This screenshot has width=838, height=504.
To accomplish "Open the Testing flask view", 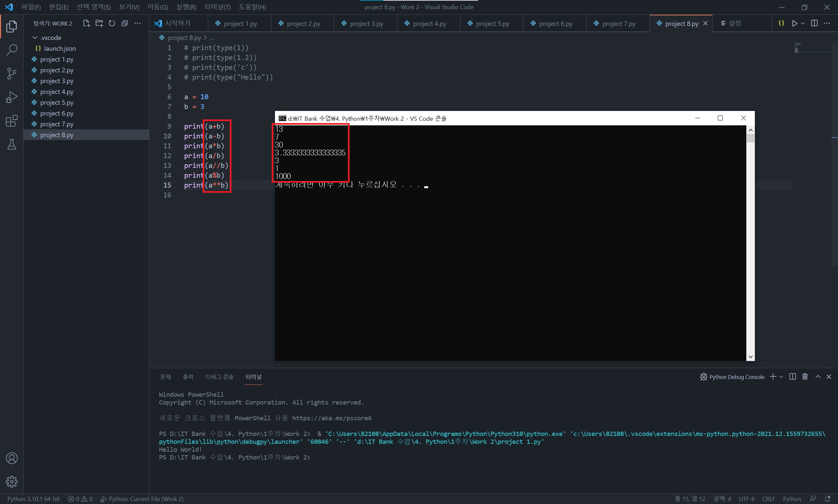I will [x=11, y=145].
